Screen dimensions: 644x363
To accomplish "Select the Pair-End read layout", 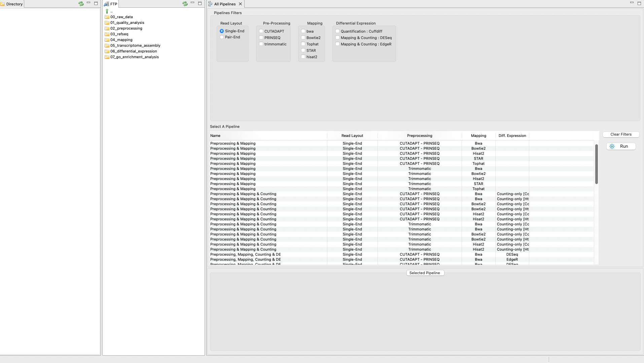I will (222, 37).
